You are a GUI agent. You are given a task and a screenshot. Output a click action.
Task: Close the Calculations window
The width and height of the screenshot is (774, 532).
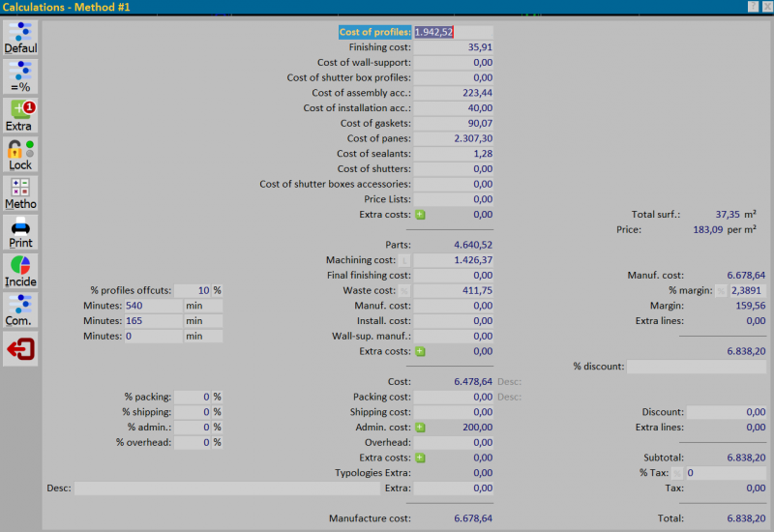point(768,7)
